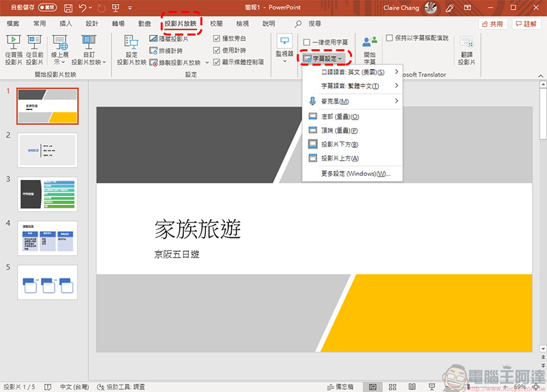
Task: Click the present-from-beginning quick access icon
Action: tap(116, 8)
